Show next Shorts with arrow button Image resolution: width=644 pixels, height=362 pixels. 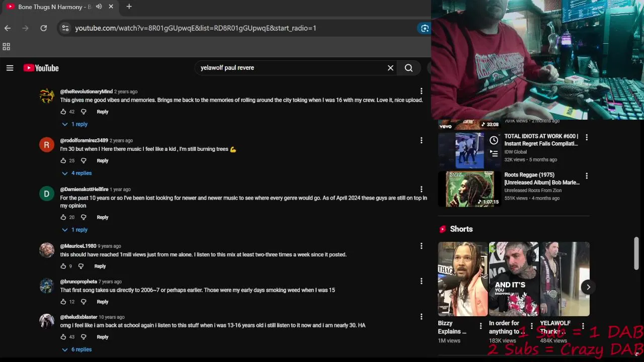[588, 287]
